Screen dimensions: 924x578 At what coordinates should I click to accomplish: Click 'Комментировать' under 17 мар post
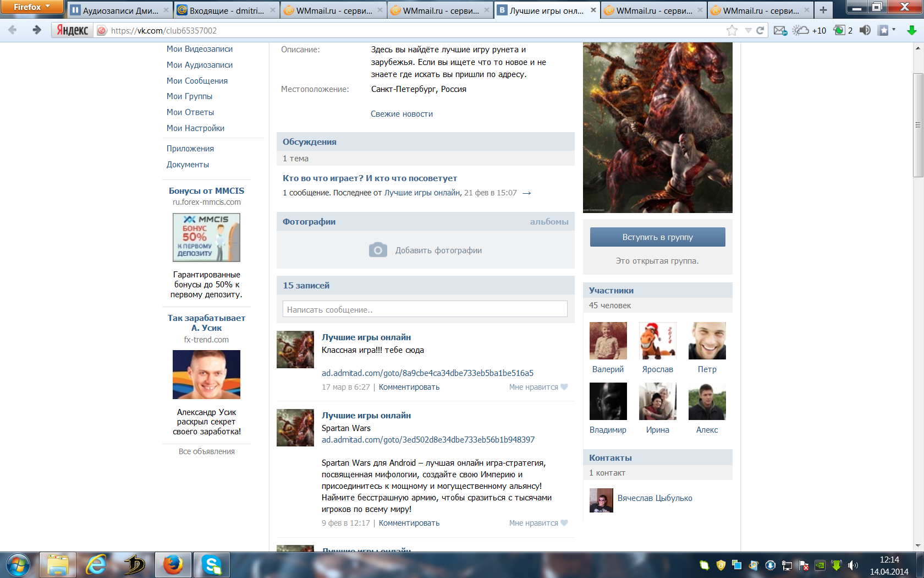[409, 387]
